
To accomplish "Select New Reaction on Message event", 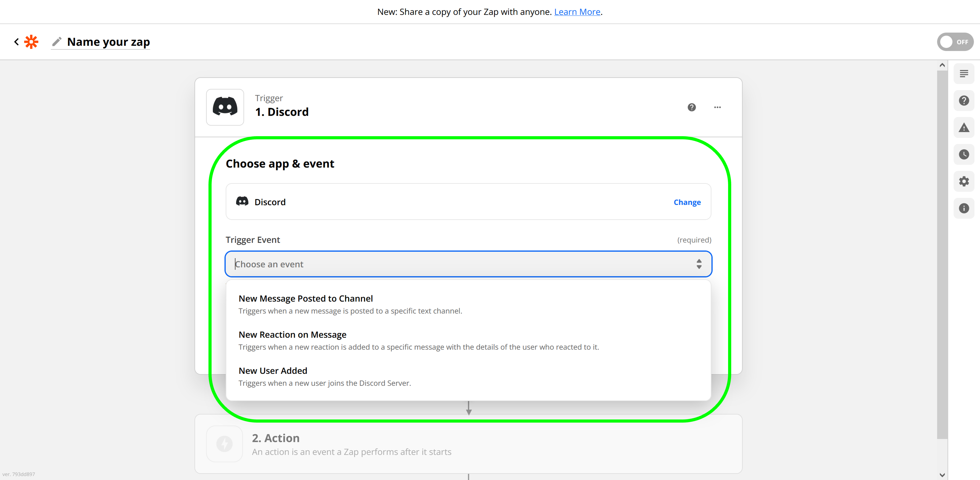I will click(292, 335).
